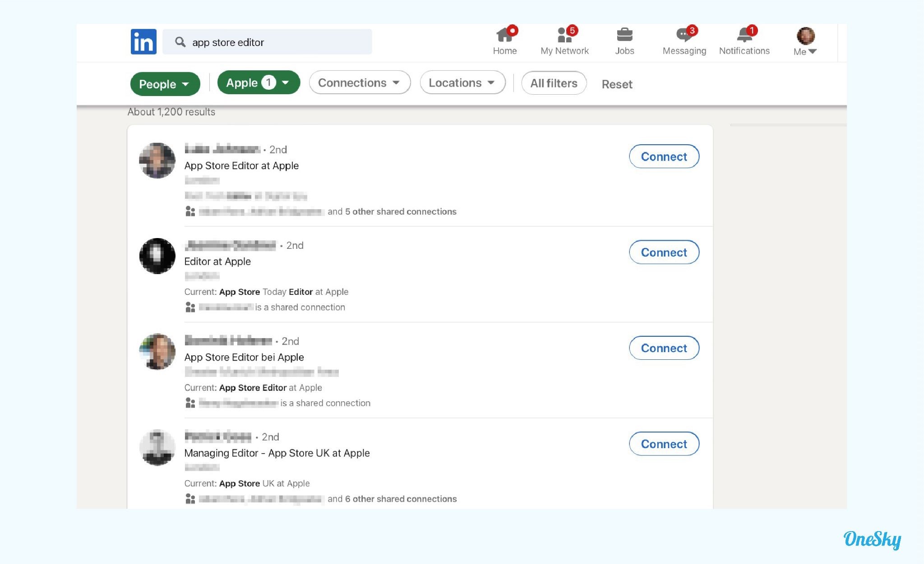Click 'Current: App Store UK at Apple'

(247, 483)
